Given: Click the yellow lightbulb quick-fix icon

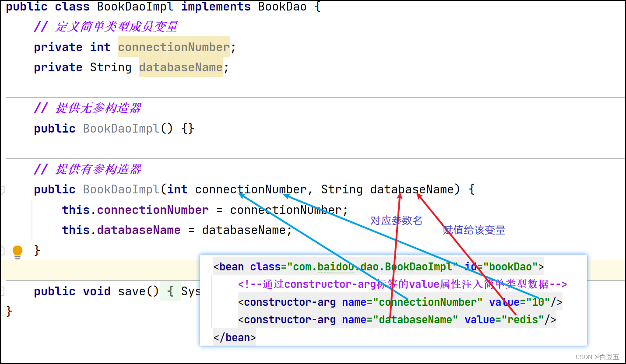Looking at the screenshot, I should point(17,252).
